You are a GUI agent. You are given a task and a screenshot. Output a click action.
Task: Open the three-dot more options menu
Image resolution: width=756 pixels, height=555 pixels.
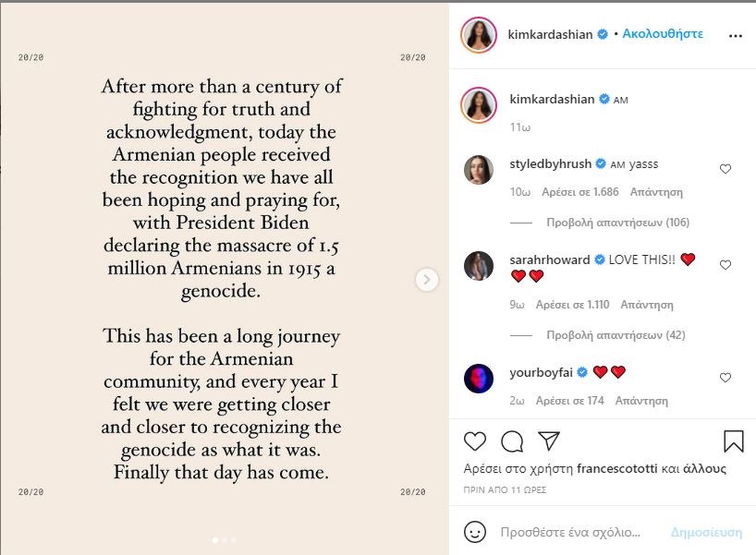click(x=736, y=35)
